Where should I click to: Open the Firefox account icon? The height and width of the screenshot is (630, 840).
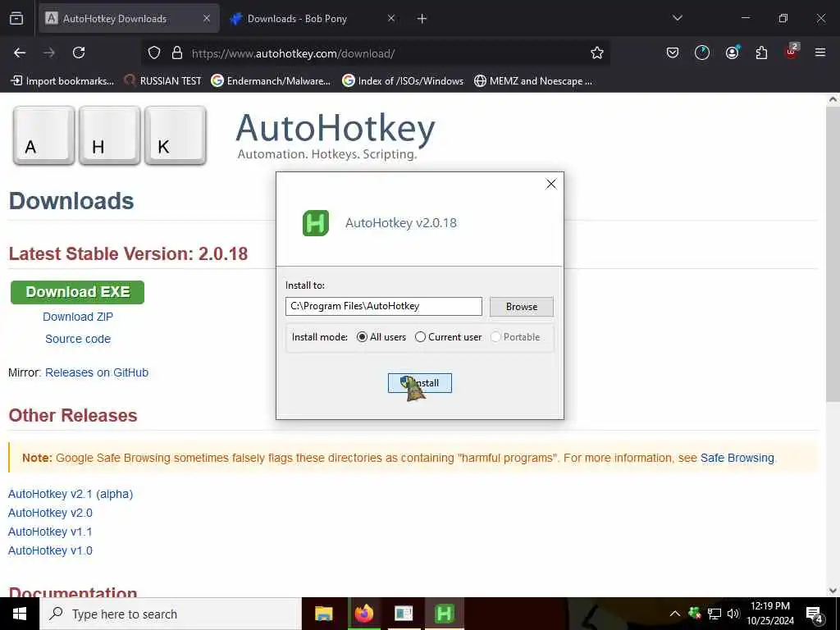tap(732, 52)
